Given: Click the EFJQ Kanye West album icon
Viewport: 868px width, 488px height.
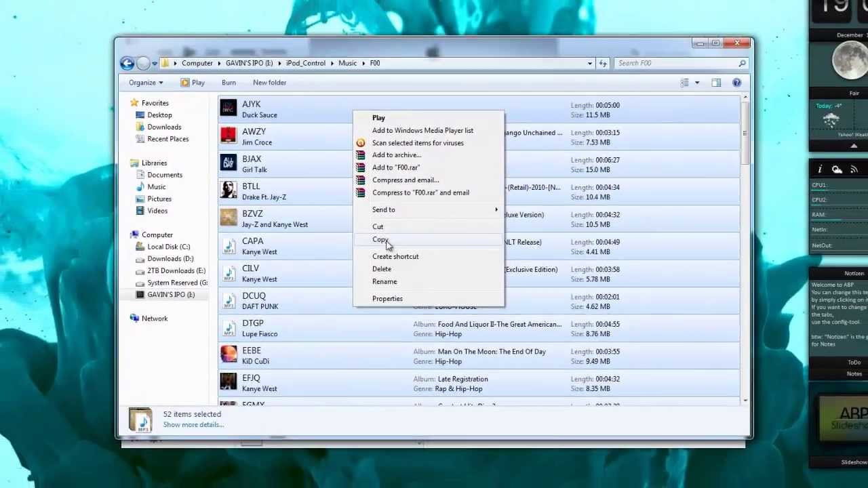Looking at the screenshot, I should tap(229, 383).
